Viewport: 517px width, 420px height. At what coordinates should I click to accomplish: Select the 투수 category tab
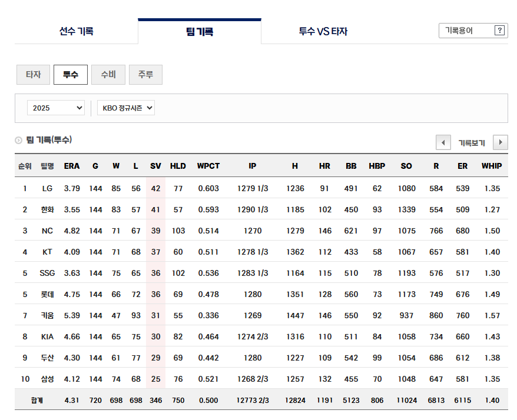71,75
